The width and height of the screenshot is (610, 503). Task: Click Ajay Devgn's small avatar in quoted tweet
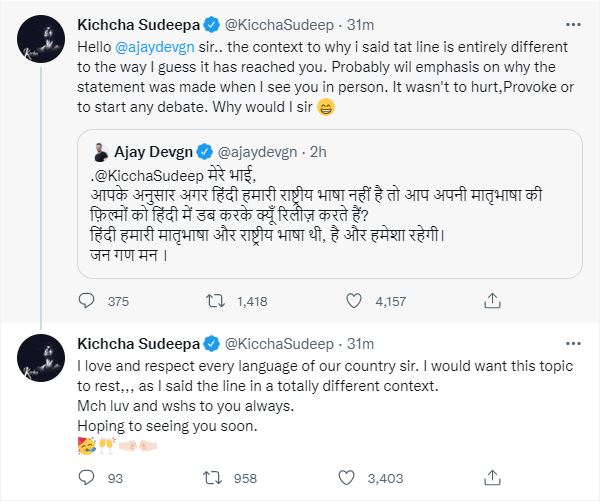pos(98,151)
